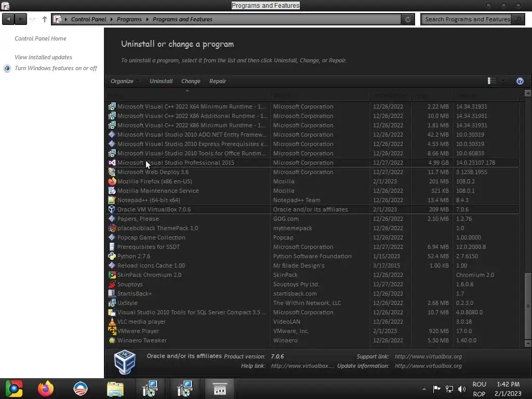The height and width of the screenshot is (399, 532).
Task: Open the help question mark icon
Action: (520, 81)
